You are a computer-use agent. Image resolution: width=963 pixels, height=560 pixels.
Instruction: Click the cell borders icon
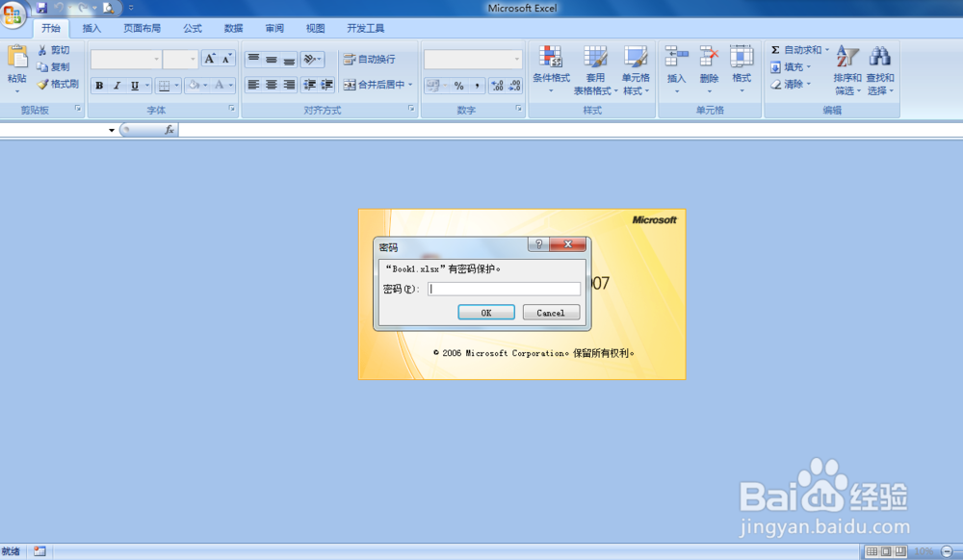pyautogui.click(x=164, y=86)
